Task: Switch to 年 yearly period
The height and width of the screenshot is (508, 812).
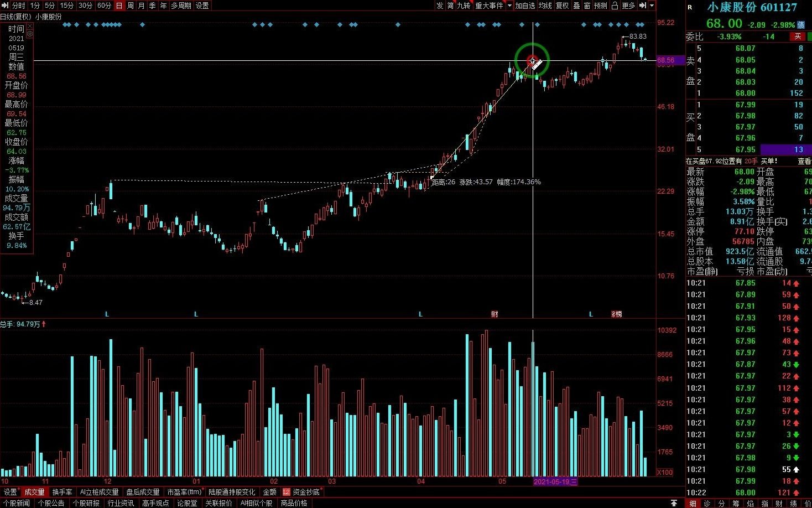Action: [164, 6]
